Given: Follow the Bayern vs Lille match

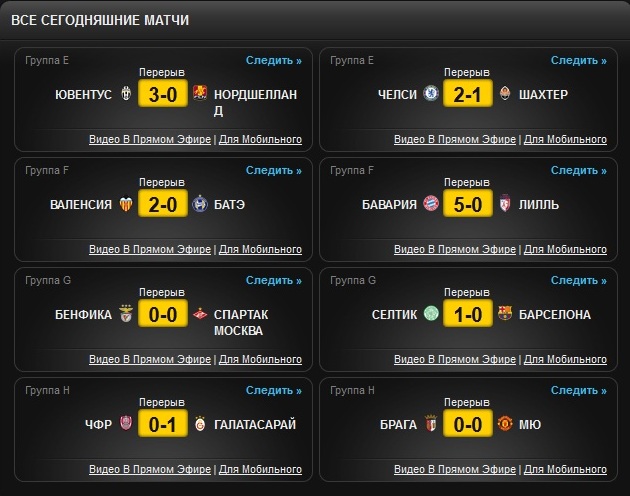Looking at the screenshot, I should tap(578, 171).
